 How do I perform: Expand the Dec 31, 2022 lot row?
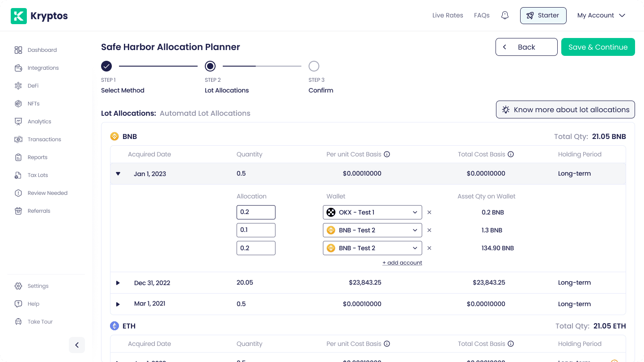coord(118,283)
